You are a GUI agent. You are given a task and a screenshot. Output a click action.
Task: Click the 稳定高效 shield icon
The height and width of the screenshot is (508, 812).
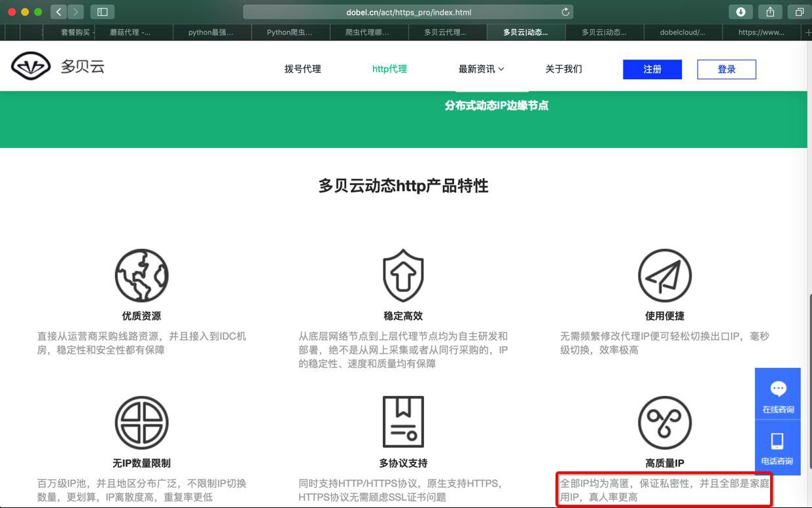tap(403, 276)
